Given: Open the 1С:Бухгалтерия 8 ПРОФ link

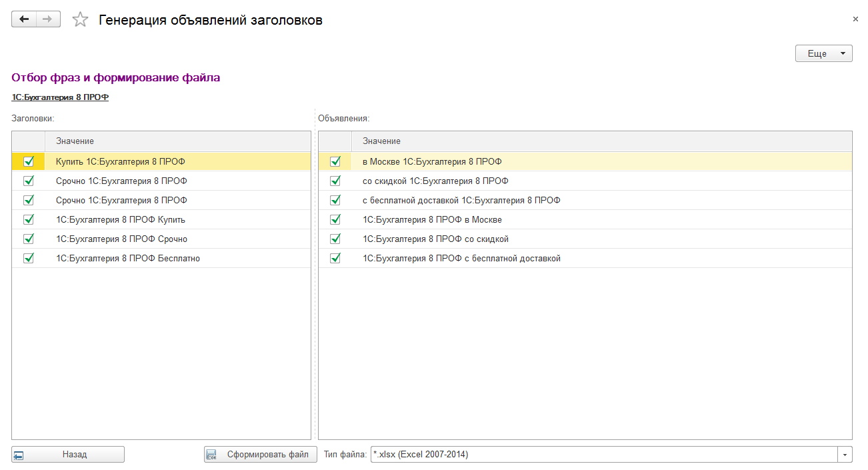Looking at the screenshot, I should tap(60, 97).
